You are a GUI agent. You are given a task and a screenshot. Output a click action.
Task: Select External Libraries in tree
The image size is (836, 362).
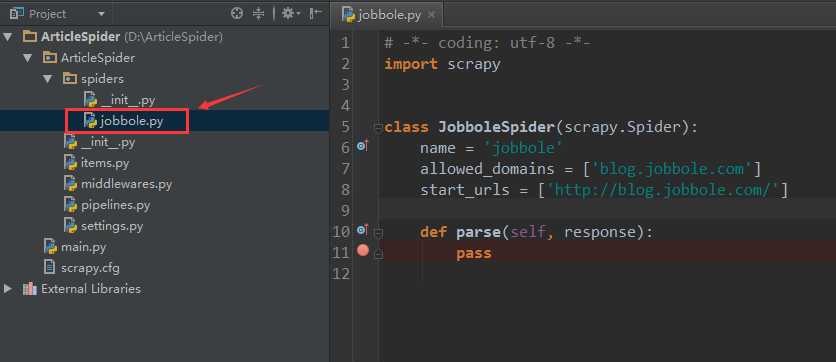click(91, 289)
